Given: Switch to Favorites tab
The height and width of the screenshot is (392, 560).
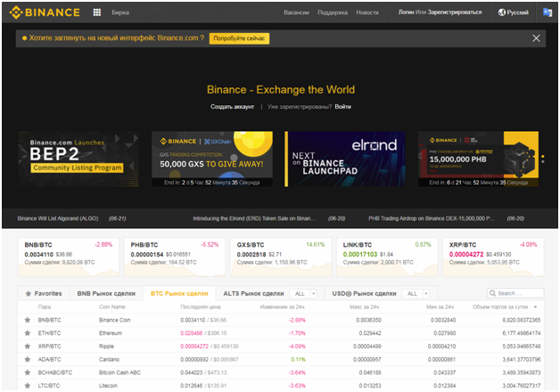Looking at the screenshot, I should [x=44, y=293].
